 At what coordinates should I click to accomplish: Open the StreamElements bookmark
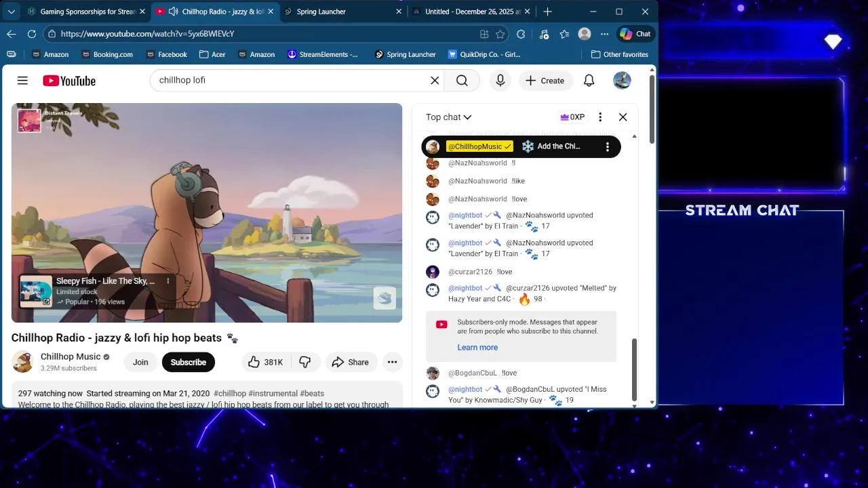[323, 54]
